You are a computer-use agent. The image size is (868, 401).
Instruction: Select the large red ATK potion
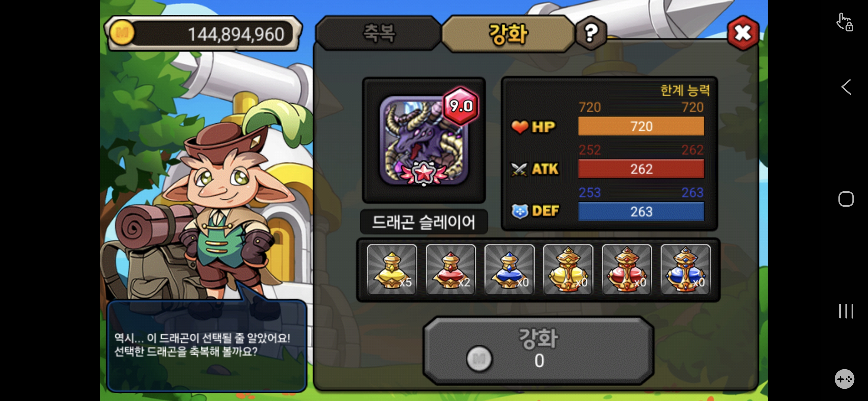627,270
